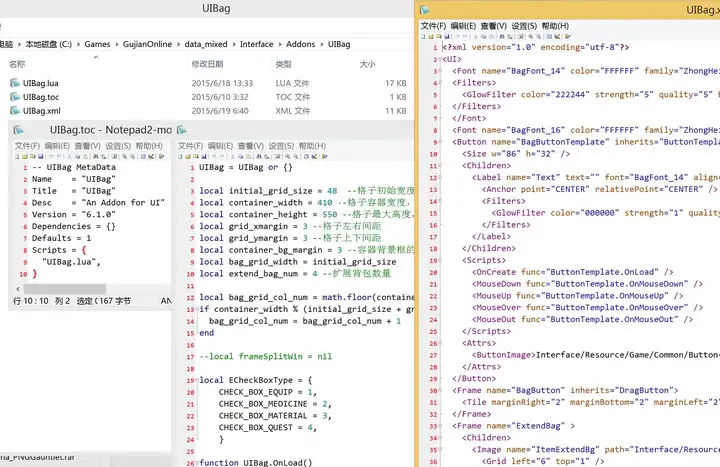Collapse <Scripts> fold marker on XML line 19
720x467 pixels.
pos(440,260)
